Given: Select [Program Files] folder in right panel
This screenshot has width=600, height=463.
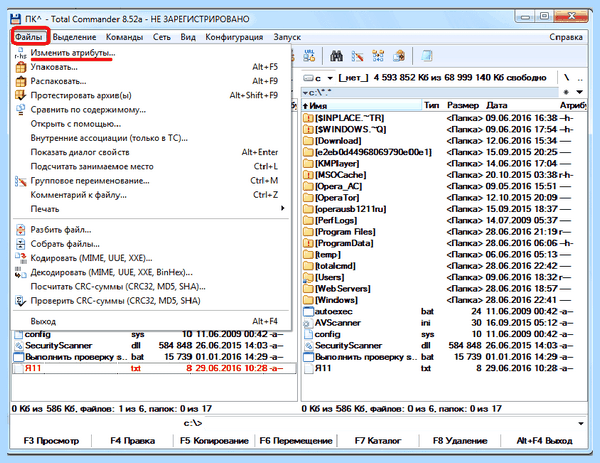Looking at the screenshot, I should [x=444, y=232].
